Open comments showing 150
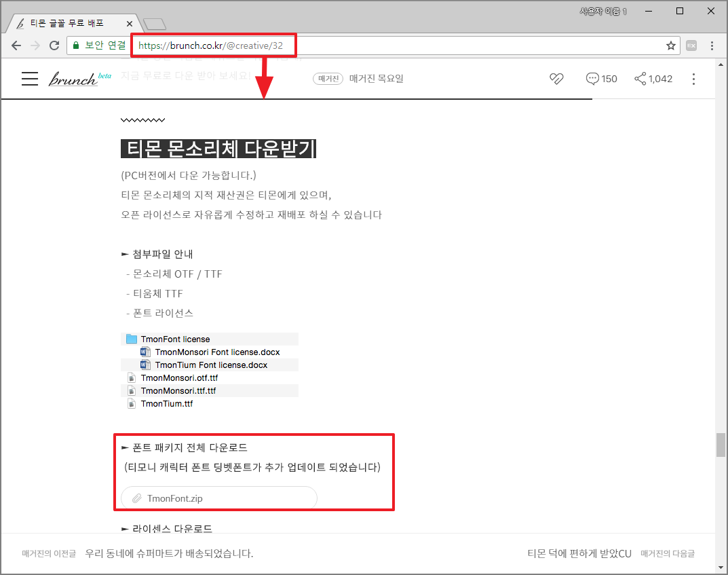Viewport: 728px width, 575px height. coord(601,79)
